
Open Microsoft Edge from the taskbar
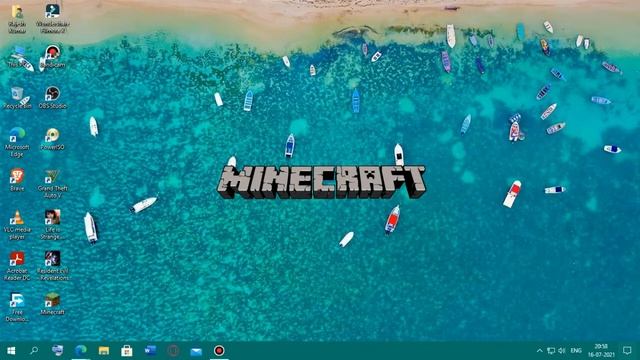[x=81, y=351]
